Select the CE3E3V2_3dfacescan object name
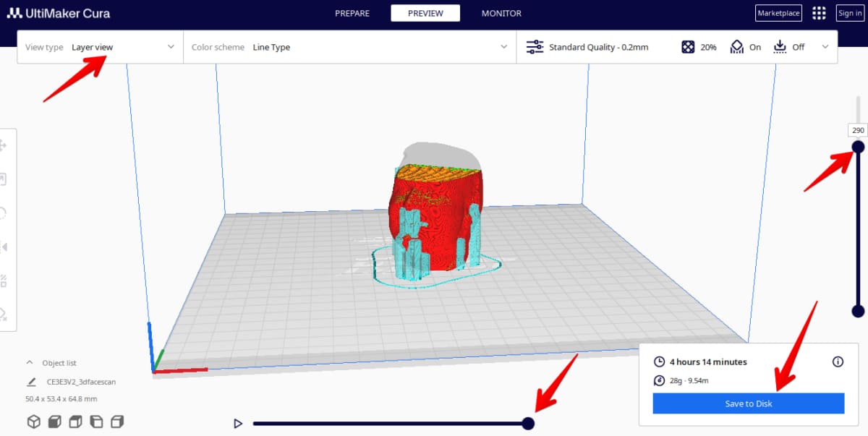This screenshot has width=868, height=436. coord(81,382)
